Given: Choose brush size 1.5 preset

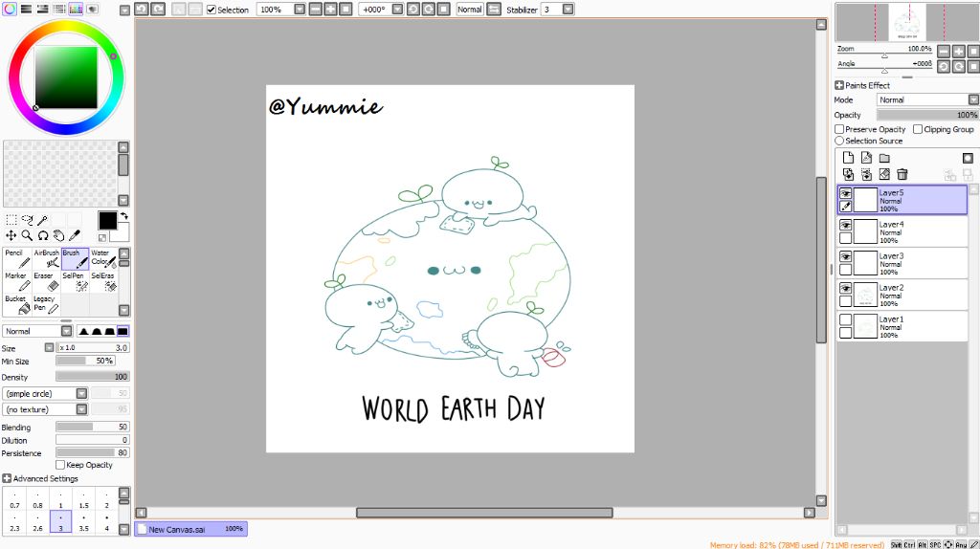Looking at the screenshot, I should click(x=84, y=499).
